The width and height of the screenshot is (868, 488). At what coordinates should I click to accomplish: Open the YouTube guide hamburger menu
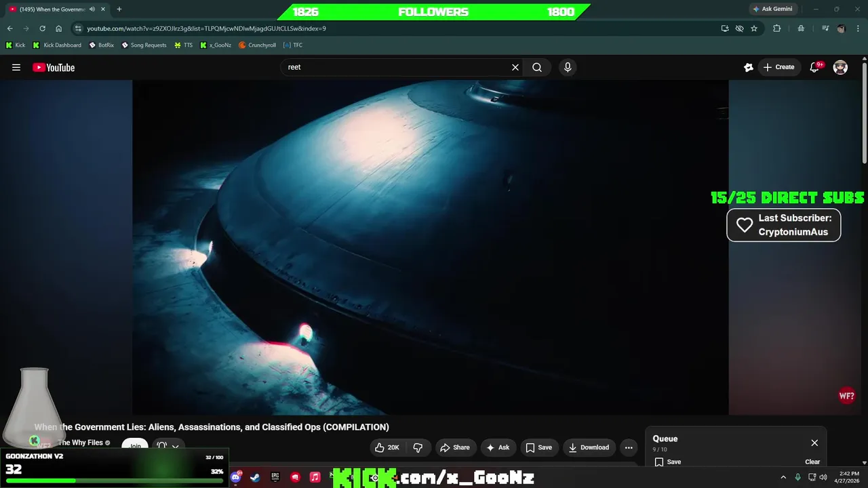tap(16, 67)
